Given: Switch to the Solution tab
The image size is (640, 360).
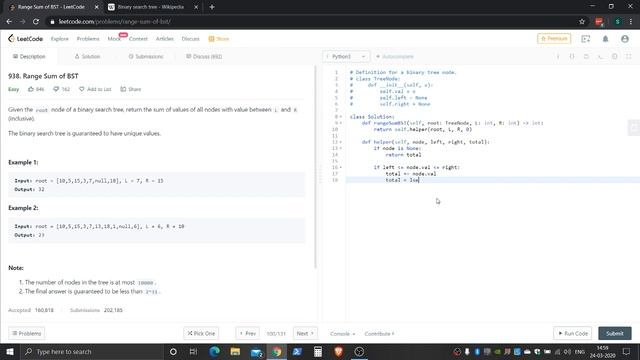Looking at the screenshot, I should [x=87, y=56].
